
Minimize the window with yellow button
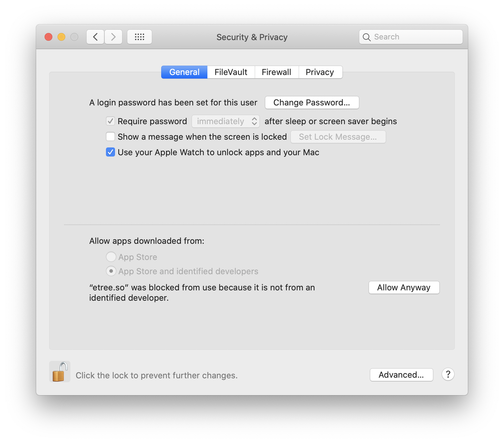pyautogui.click(x=61, y=37)
